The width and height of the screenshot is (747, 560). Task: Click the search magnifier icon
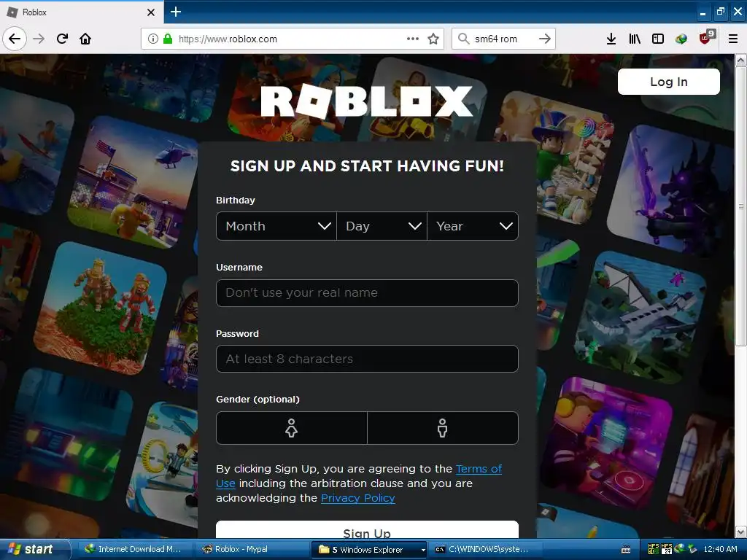(x=463, y=39)
